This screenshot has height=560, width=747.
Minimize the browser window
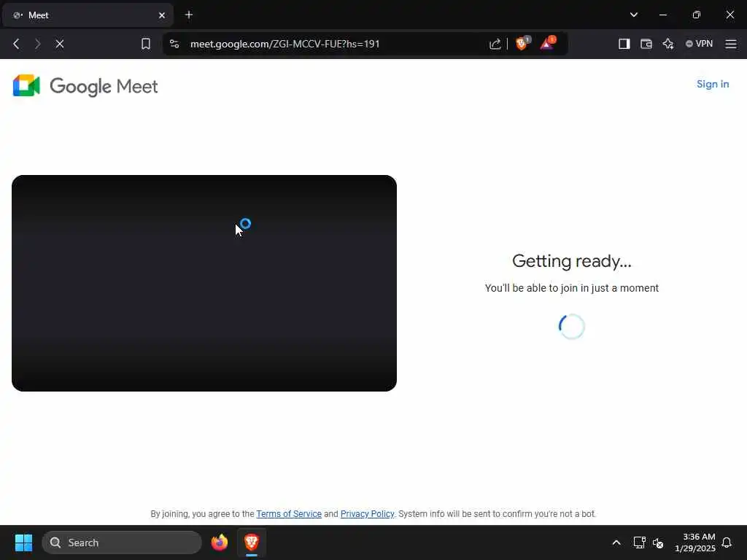tap(662, 15)
